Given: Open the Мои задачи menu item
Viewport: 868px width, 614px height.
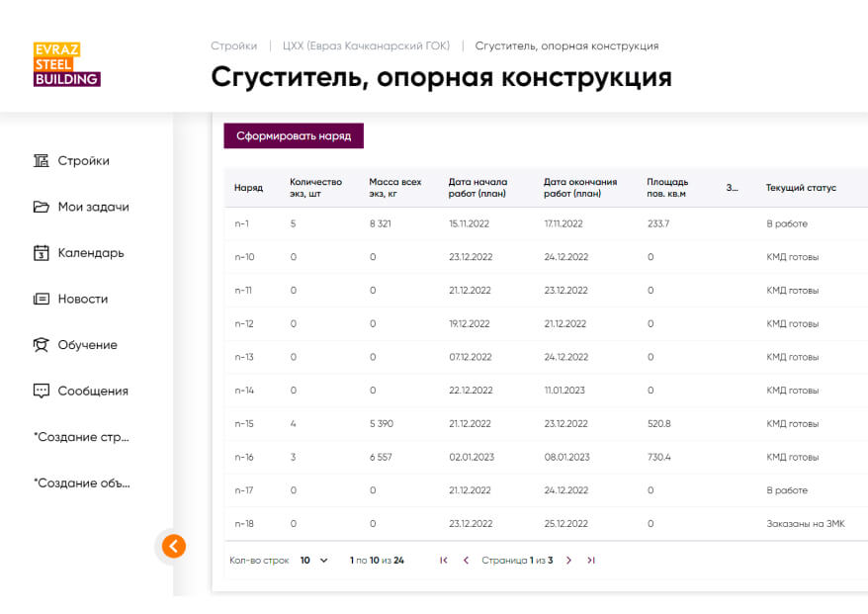Looking at the screenshot, I should tap(94, 207).
